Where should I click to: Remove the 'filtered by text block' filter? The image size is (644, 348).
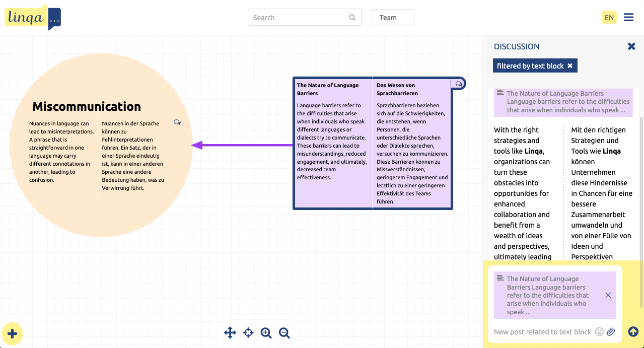(x=570, y=66)
